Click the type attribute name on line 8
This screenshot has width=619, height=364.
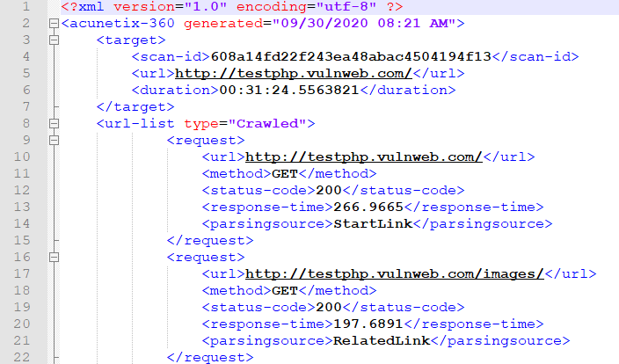pyautogui.click(x=201, y=124)
